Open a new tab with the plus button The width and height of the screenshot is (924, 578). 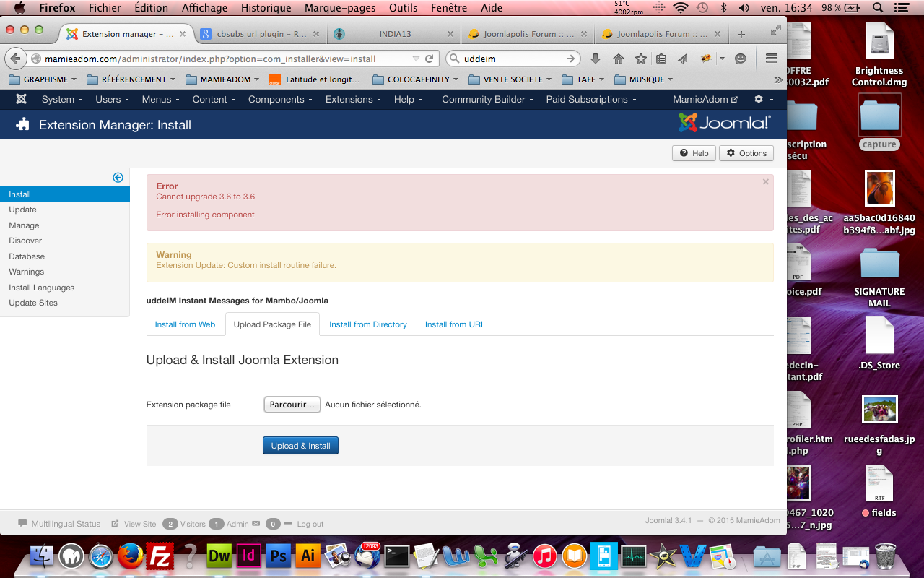pos(741,34)
